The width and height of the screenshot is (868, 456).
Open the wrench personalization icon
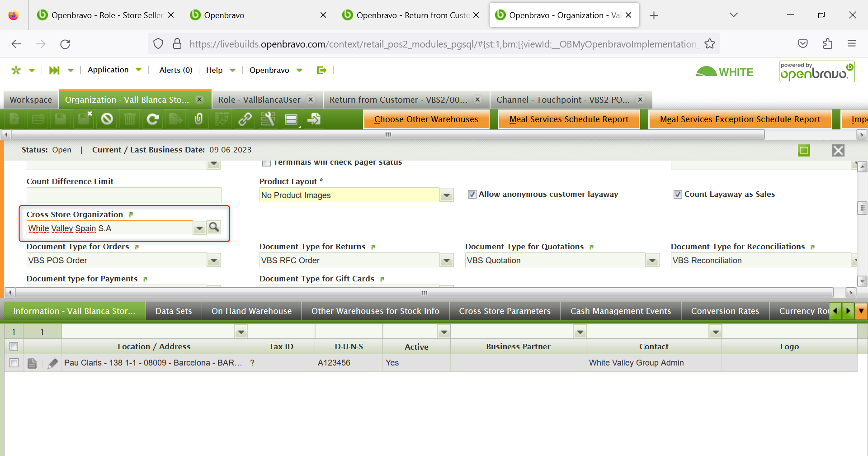pos(268,119)
